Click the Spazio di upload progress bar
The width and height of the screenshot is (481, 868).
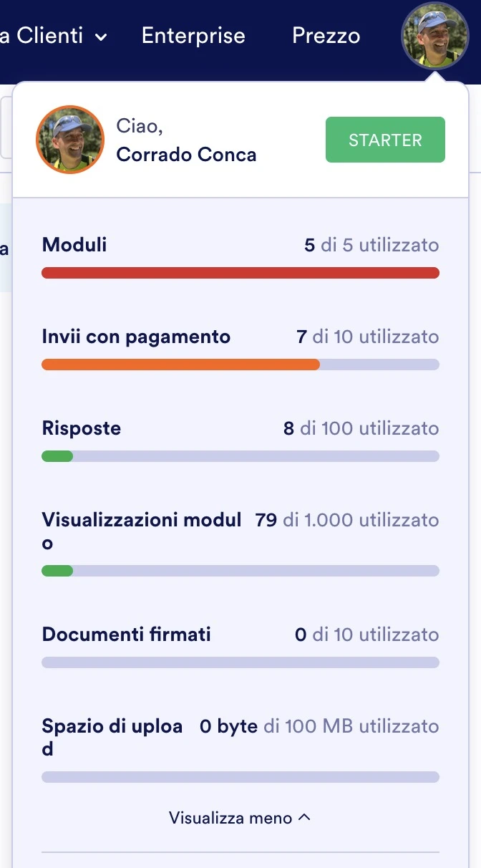[240, 776]
